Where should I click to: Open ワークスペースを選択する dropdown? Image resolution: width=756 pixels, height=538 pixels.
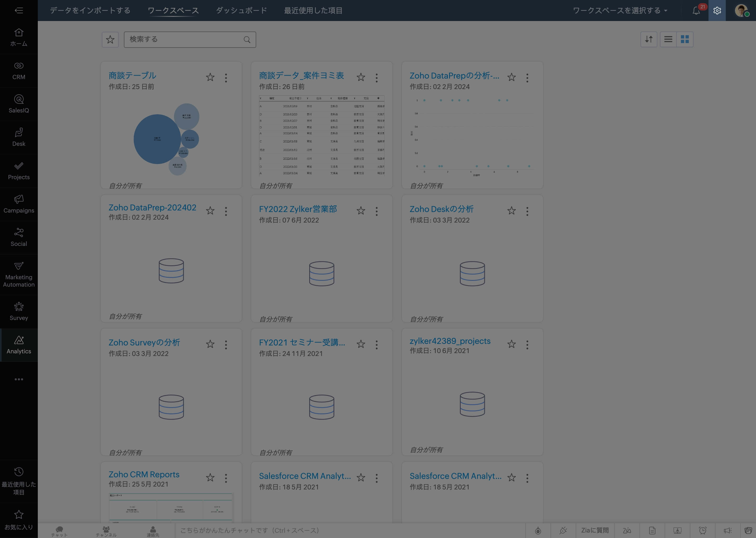tap(618, 10)
